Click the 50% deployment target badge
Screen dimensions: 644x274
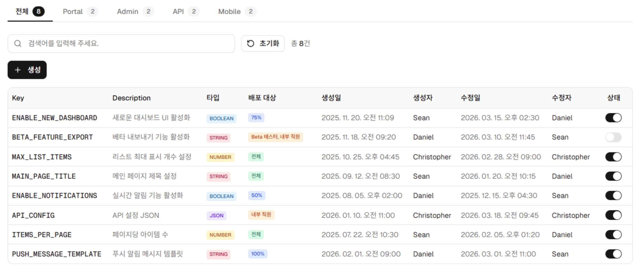257,195
